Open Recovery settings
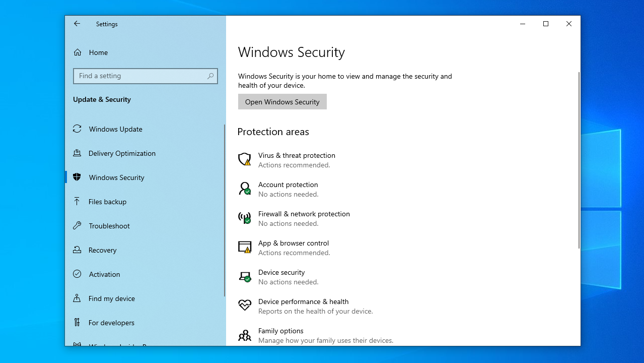The width and height of the screenshot is (644, 363). coord(102,250)
